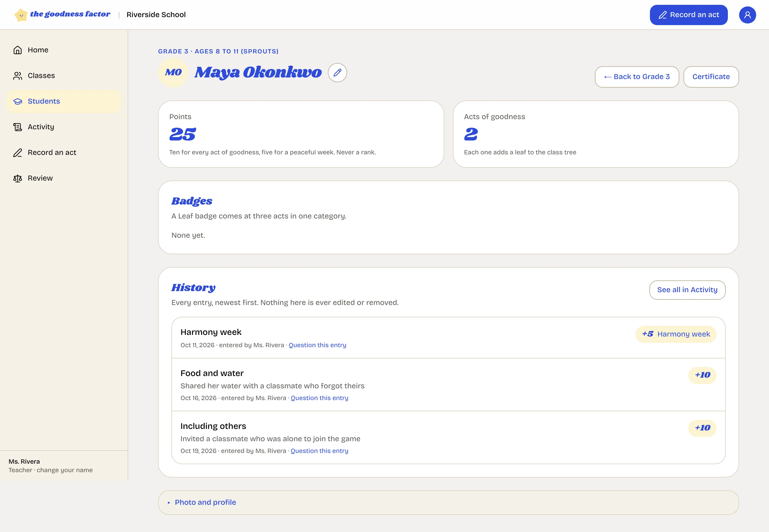This screenshot has width=769, height=532.
Task: Open Classes from the sidebar
Action: point(64,76)
